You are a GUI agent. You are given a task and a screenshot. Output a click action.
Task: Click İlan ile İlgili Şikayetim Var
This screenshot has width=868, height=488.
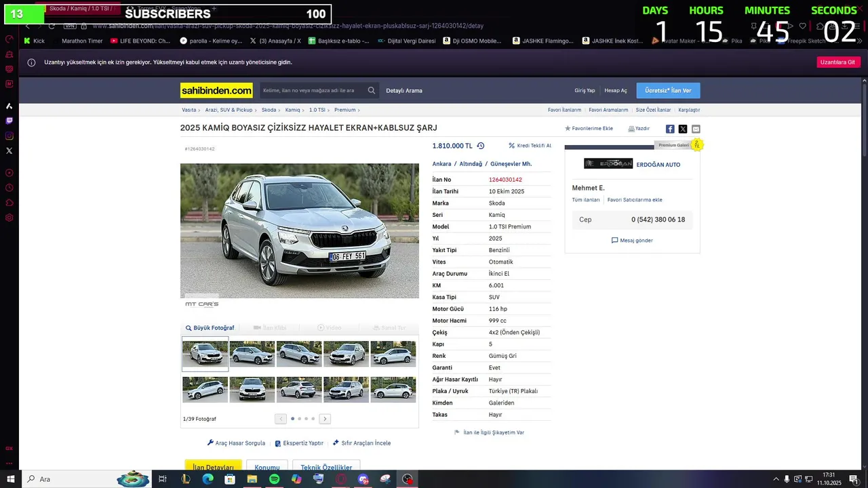489,432
